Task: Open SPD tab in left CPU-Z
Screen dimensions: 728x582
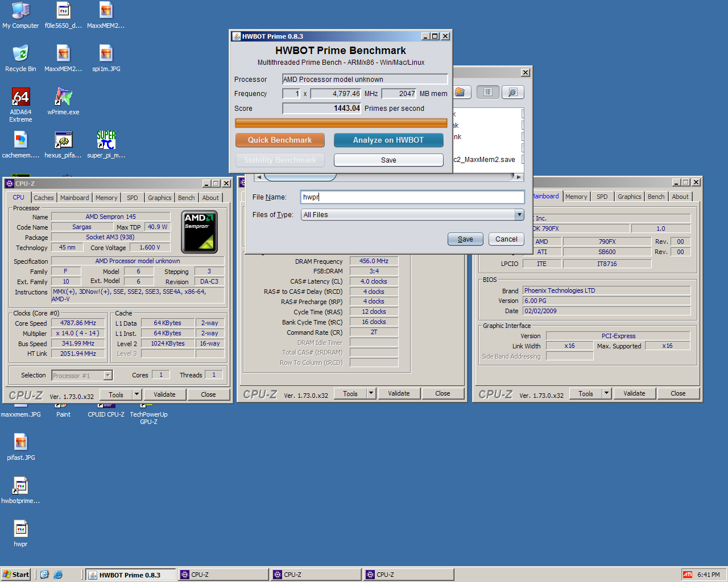Action: pos(133,198)
